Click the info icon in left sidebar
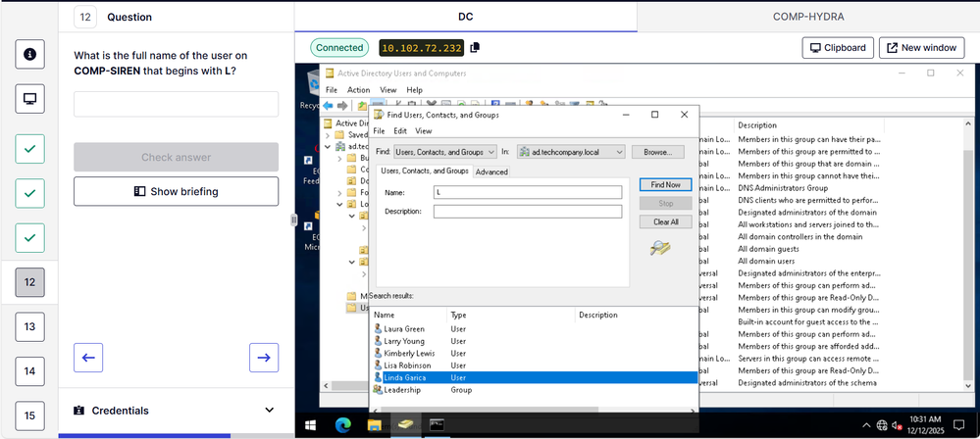980x439 pixels. 29,55
